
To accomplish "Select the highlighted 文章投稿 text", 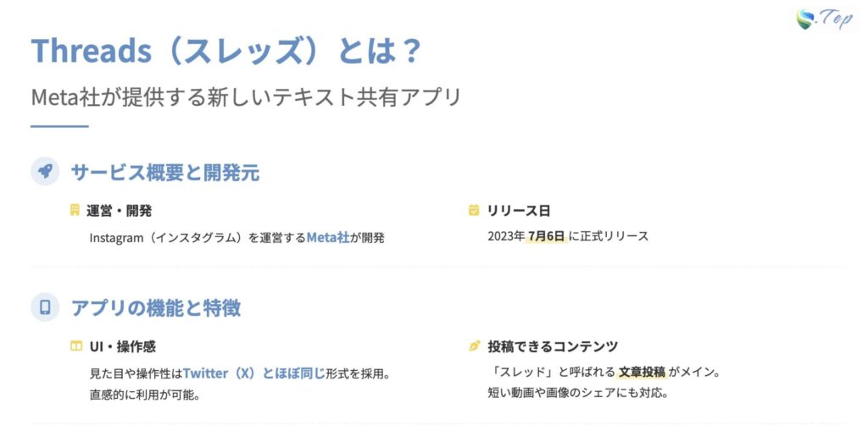I will [x=642, y=372].
